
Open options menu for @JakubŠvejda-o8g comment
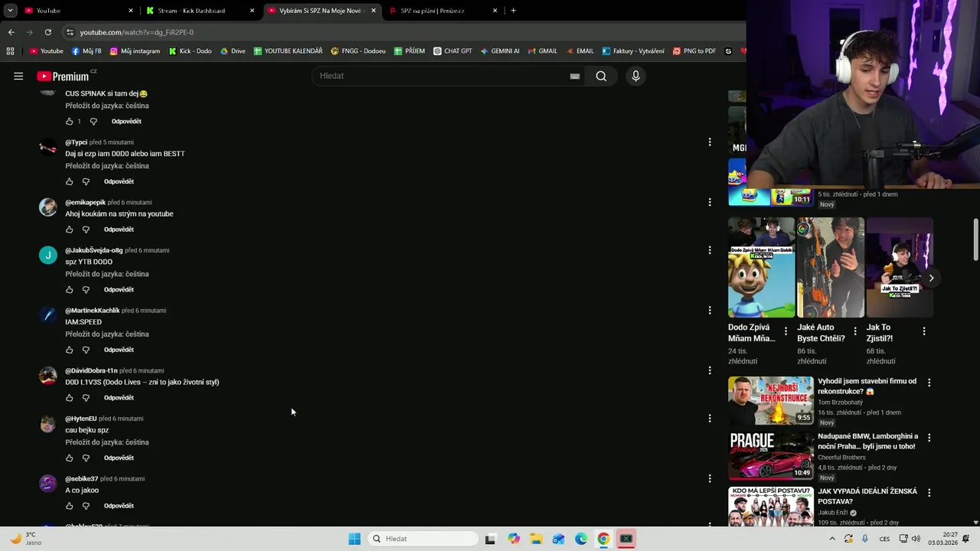(x=710, y=249)
